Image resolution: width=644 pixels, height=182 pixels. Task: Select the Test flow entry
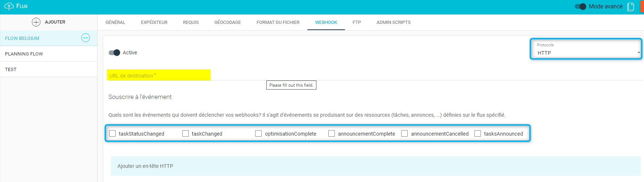tap(49, 69)
